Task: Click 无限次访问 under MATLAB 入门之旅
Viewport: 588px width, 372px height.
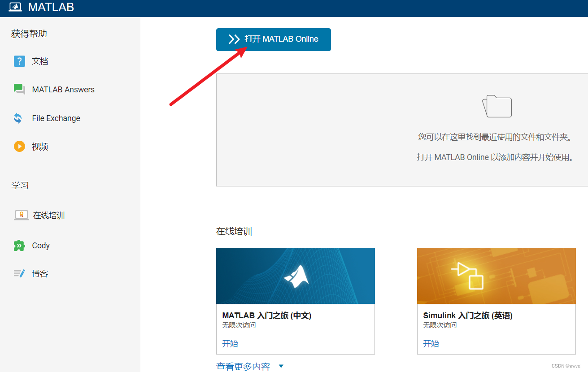Action: tap(239, 325)
